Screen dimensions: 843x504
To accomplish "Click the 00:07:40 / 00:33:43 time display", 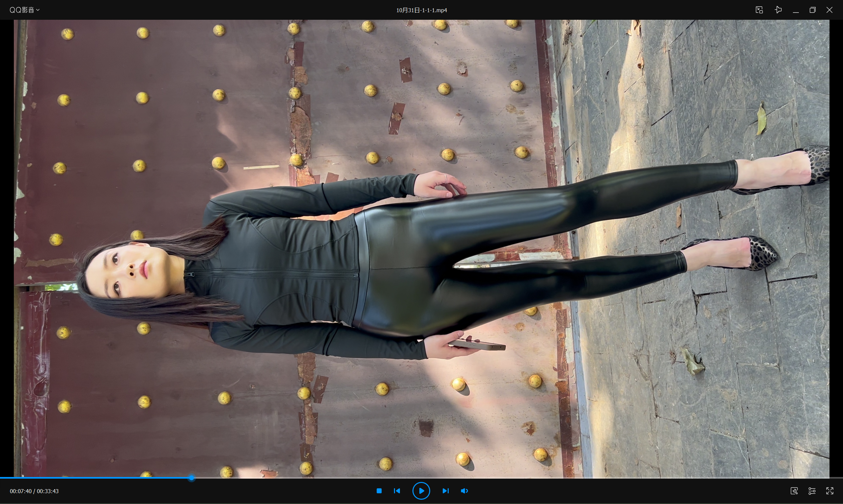I will pyautogui.click(x=34, y=491).
